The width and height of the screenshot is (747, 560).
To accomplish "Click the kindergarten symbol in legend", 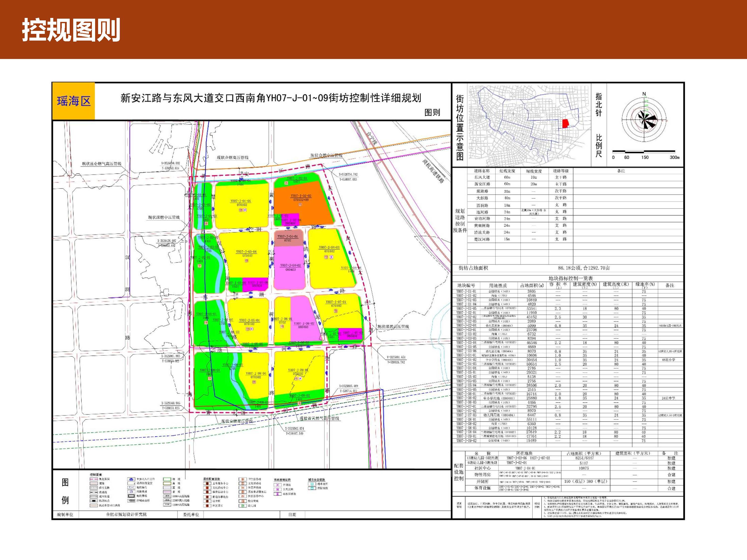I will [243, 506].
